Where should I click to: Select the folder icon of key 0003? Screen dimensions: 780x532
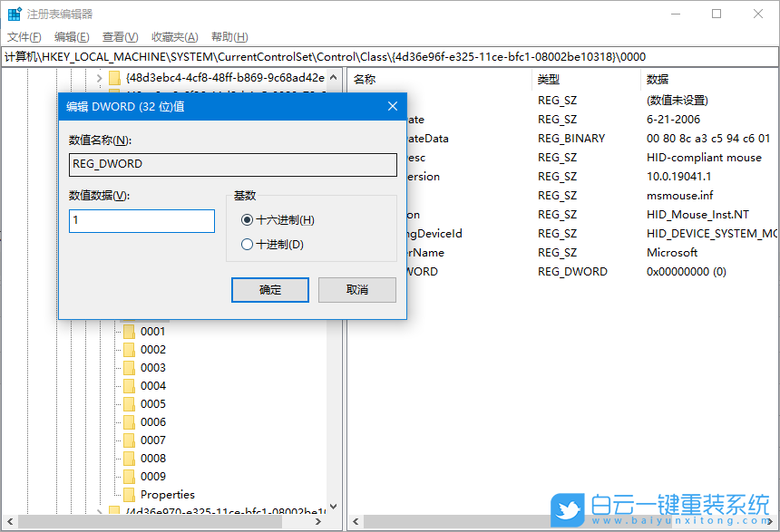pyautogui.click(x=128, y=367)
